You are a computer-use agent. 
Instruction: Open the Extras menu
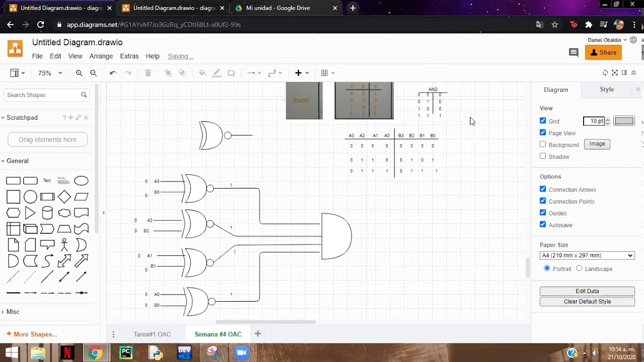point(129,56)
